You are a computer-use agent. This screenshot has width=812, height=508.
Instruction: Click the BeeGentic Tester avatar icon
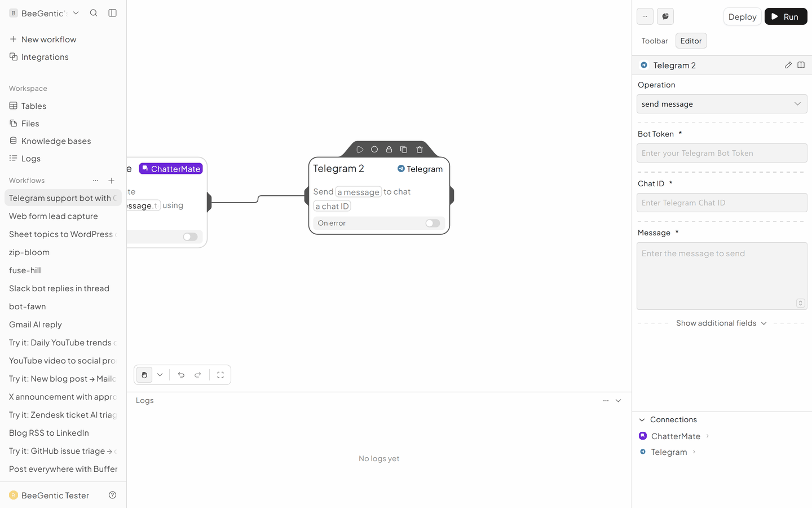click(x=14, y=495)
